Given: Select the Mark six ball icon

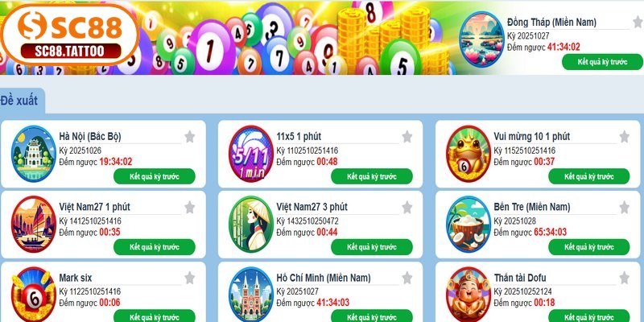Looking at the screenshot, I should (33, 295).
